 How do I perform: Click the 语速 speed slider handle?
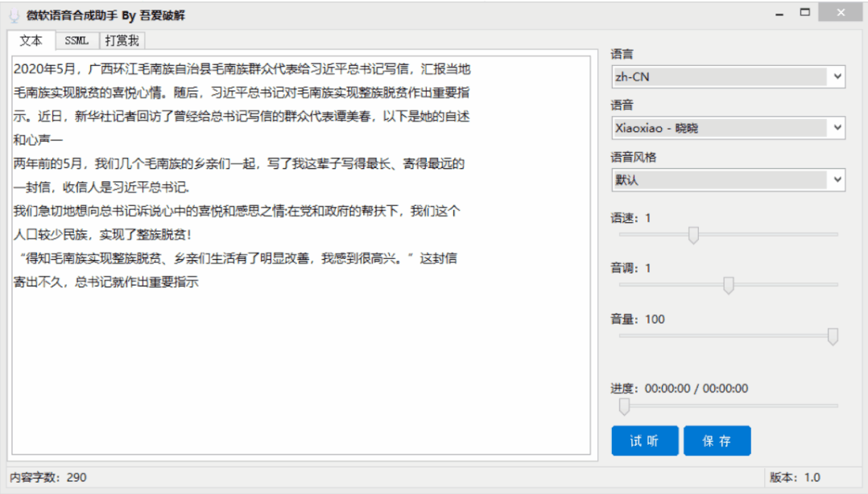[x=693, y=234]
